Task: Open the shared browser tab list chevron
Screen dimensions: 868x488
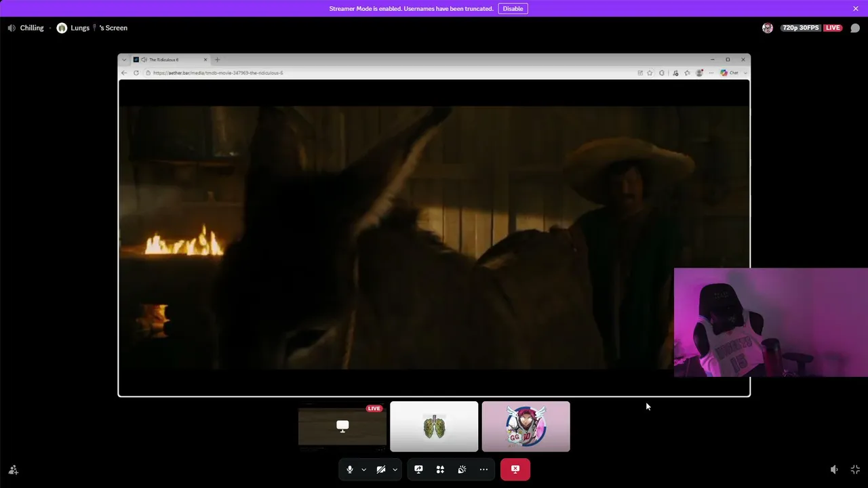Action: point(124,60)
